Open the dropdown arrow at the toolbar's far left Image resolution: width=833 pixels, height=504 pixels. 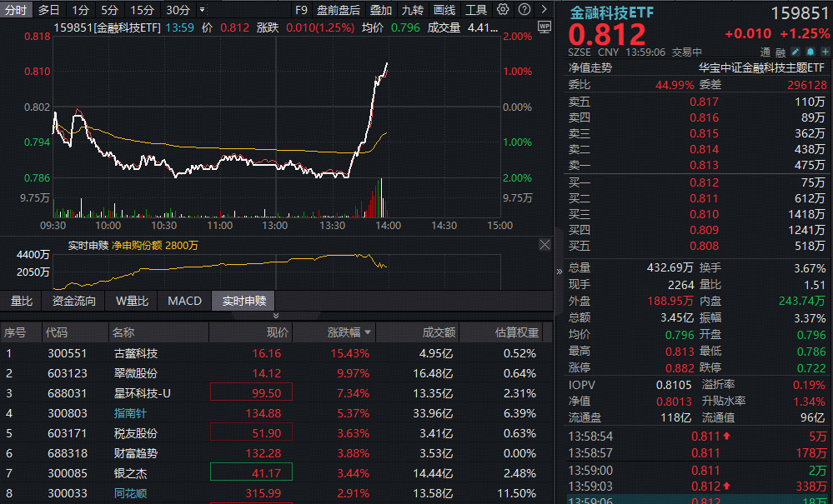200,9
